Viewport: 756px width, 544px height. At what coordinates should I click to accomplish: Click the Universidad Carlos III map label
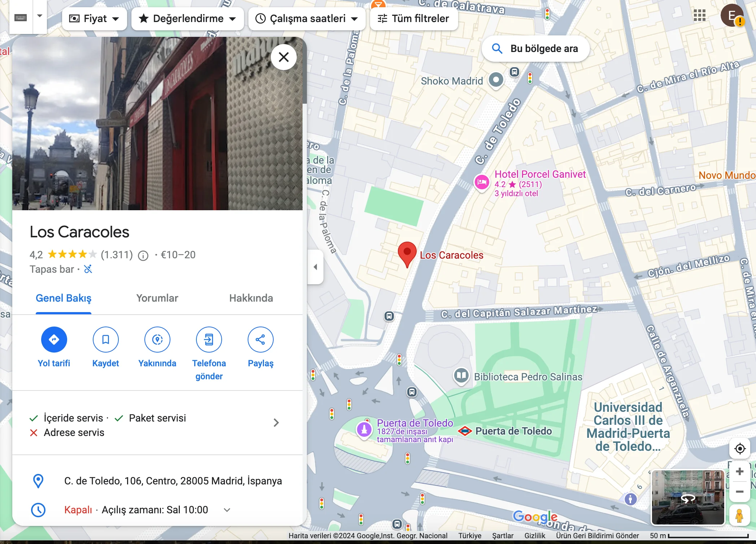(628, 427)
